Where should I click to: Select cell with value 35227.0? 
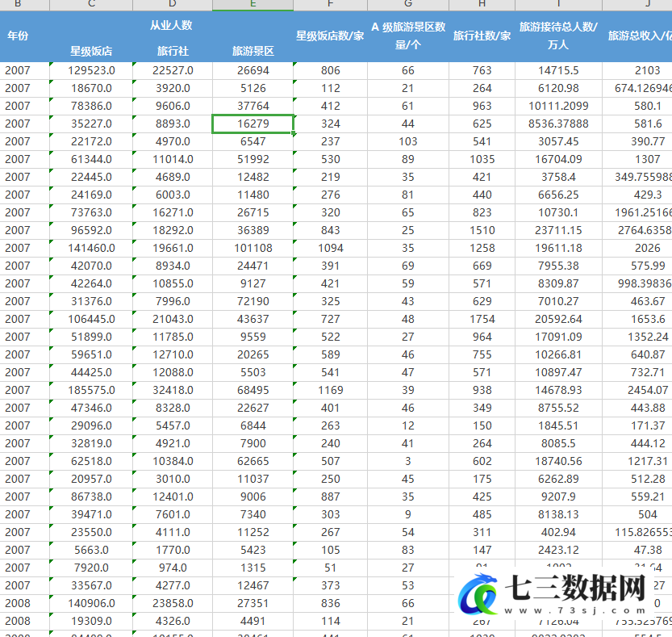[91, 124]
